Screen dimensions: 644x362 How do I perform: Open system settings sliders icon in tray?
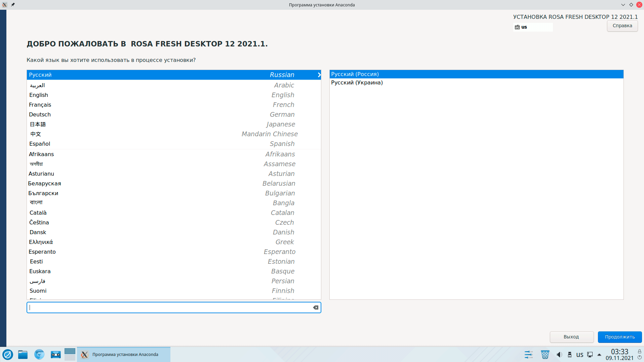(529, 355)
